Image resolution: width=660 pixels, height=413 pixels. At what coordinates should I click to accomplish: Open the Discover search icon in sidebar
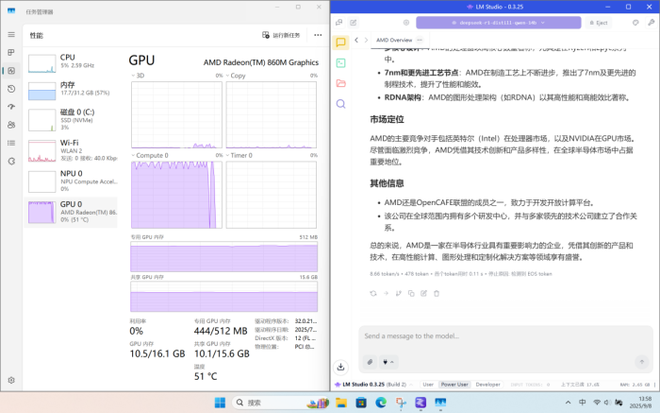point(341,103)
